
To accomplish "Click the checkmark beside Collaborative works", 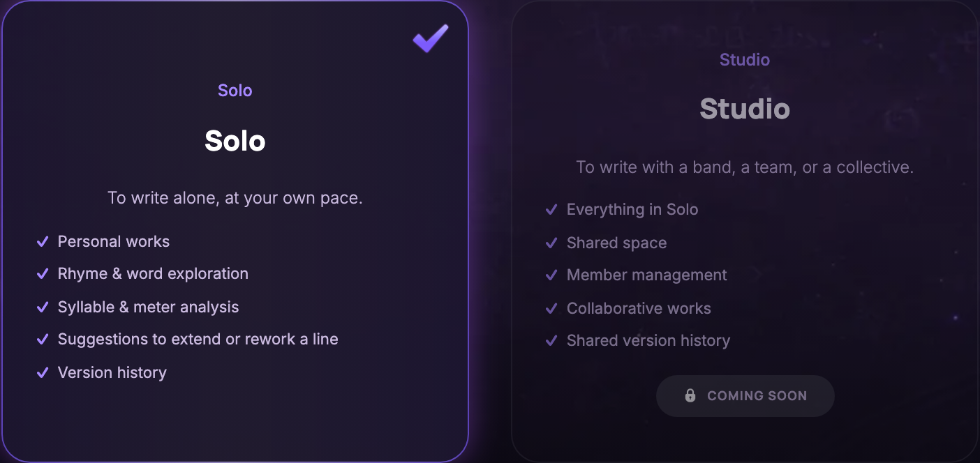I will 551,308.
